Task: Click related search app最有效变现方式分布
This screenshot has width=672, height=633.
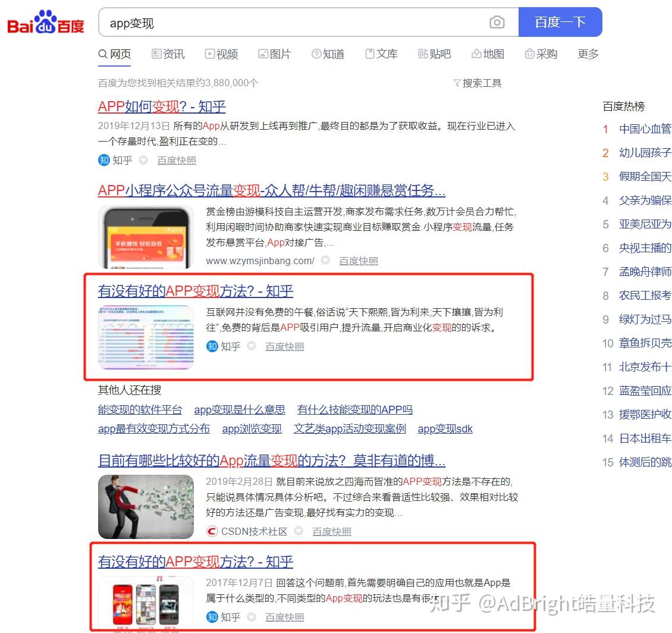Action: 154,429
